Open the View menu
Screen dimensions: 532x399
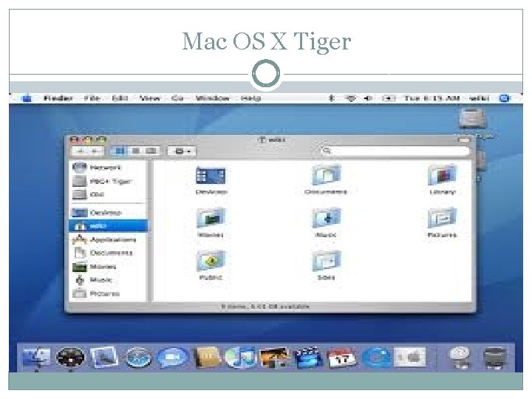(x=149, y=98)
